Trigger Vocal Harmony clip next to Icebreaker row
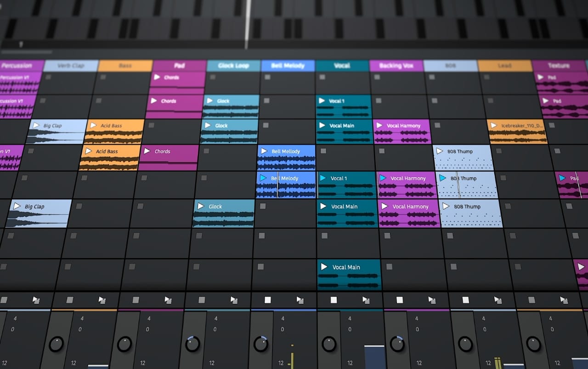 379,125
